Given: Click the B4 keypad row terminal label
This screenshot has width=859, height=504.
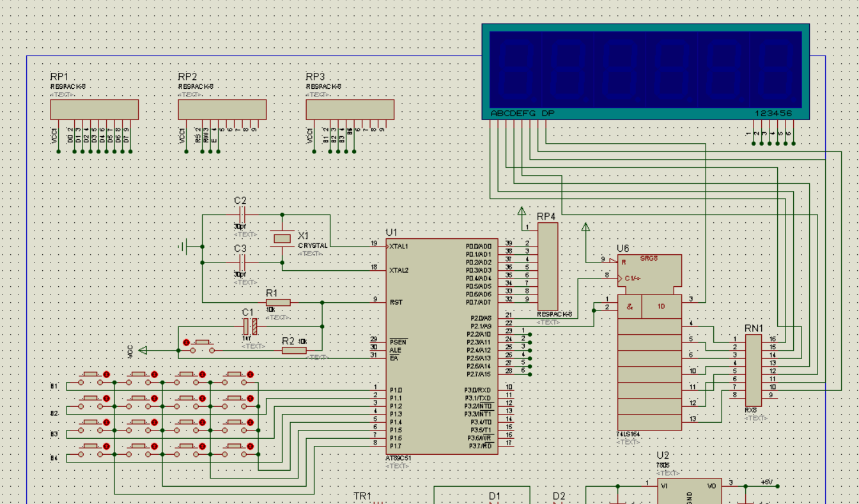Looking at the screenshot, I should point(54,458).
